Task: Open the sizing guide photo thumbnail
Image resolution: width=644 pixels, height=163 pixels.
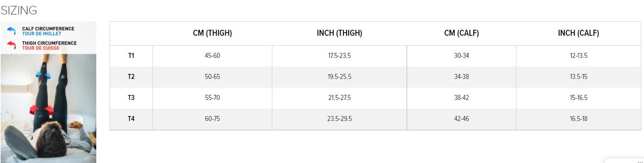Action: click(48, 92)
